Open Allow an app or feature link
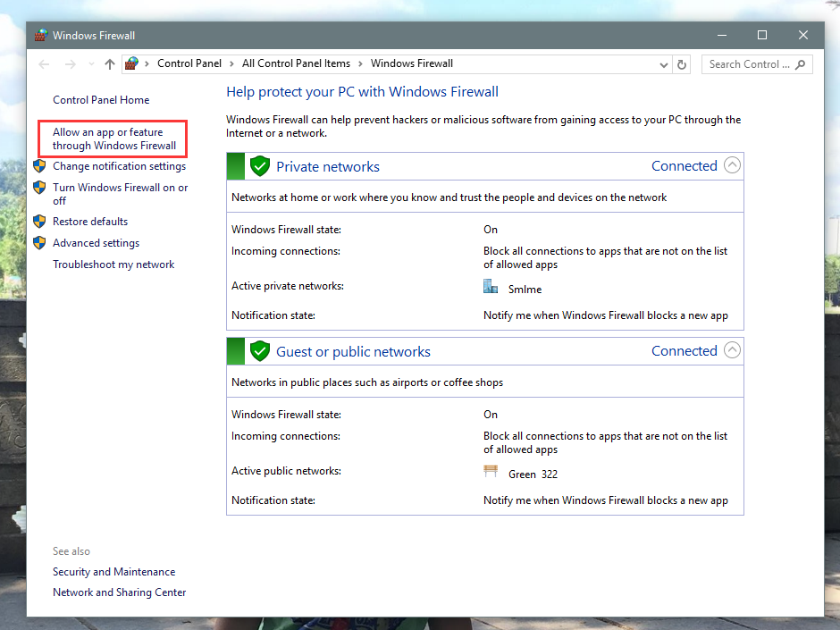The width and height of the screenshot is (840, 630). [x=114, y=139]
